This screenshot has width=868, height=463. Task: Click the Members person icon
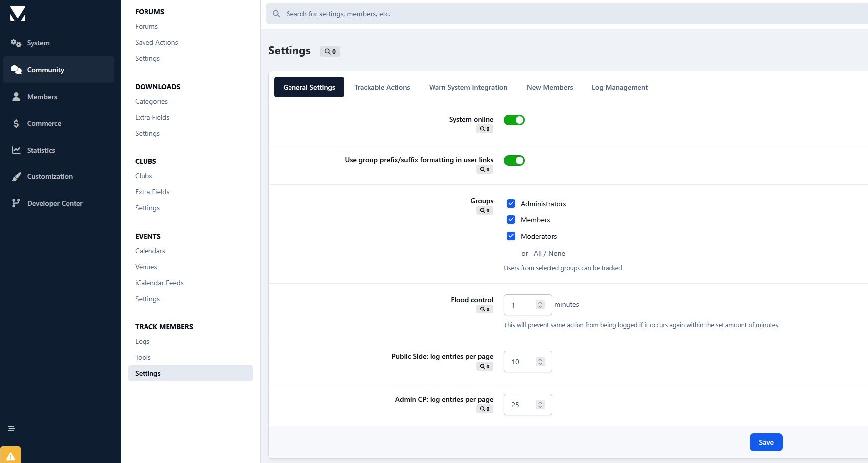(16, 97)
